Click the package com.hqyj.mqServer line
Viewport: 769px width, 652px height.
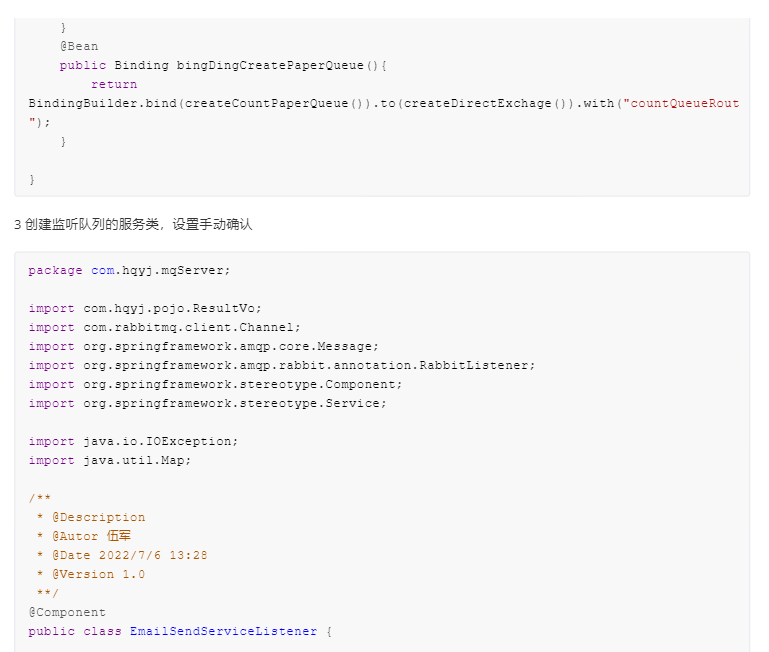pyautogui.click(x=129, y=270)
